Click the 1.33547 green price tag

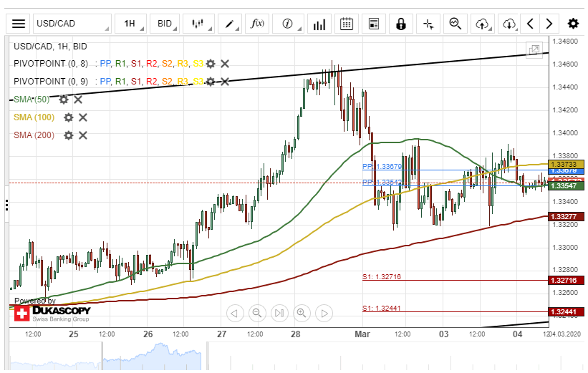[566, 185]
